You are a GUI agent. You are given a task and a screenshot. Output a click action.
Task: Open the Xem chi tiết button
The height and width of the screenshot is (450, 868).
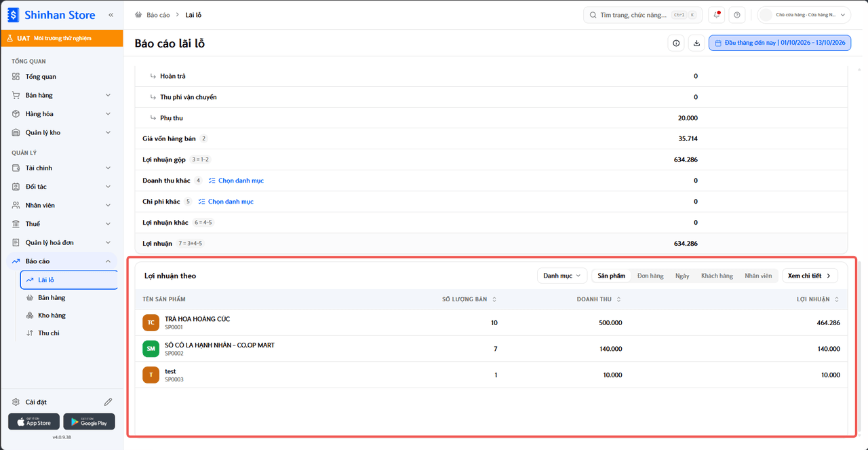tap(810, 276)
